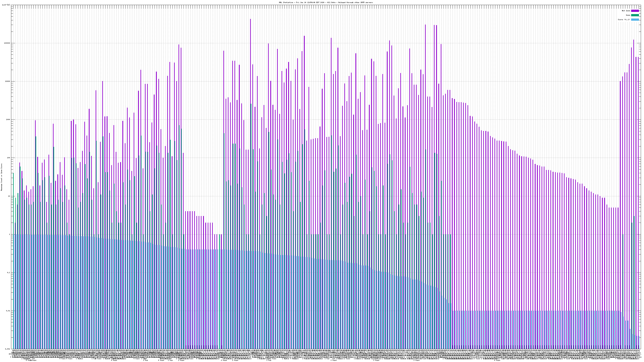
Task: Click the 'Score (0..1)' legend label
Action: tap(624, 20)
